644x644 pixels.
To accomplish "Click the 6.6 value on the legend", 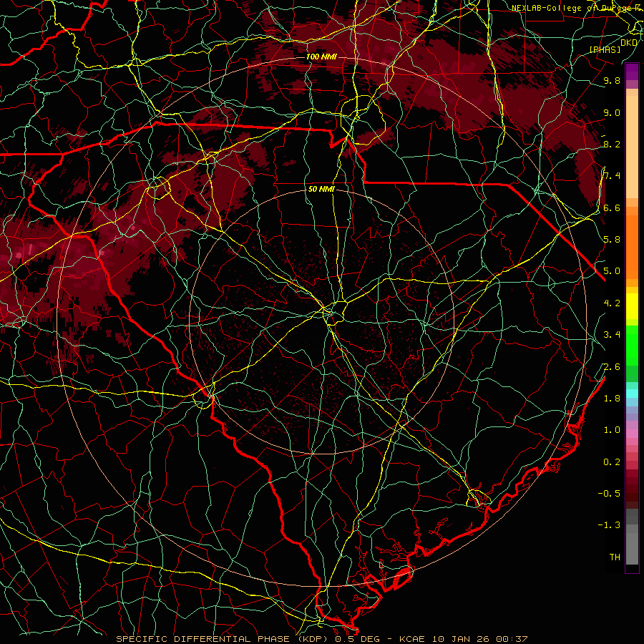I will pos(612,208).
